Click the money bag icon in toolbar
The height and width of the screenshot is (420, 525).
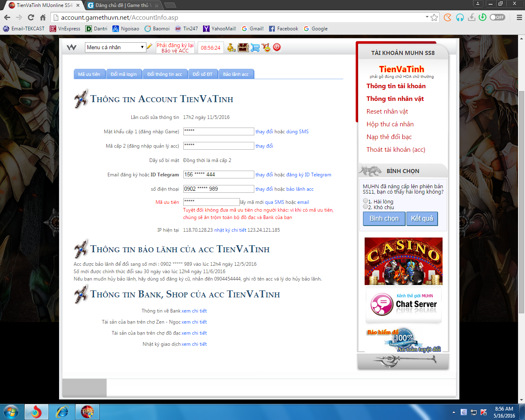pos(231,48)
